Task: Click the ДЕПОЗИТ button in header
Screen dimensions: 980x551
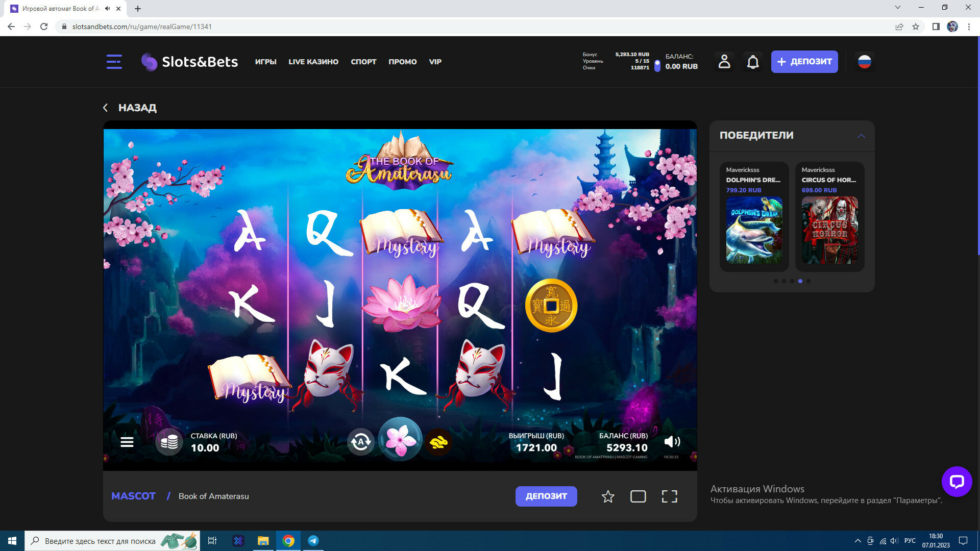Action: tap(804, 62)
